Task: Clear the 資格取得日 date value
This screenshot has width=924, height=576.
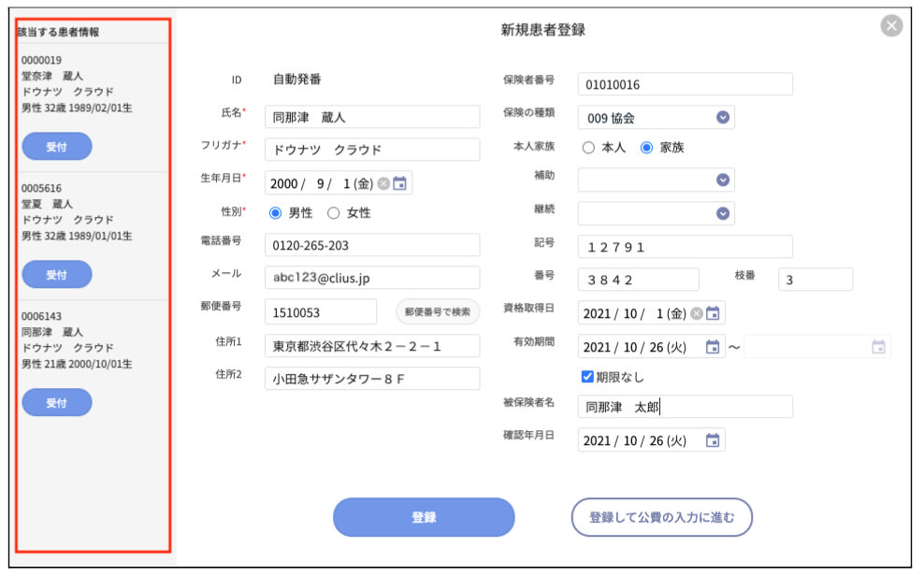Action: [x=697, y=314]
